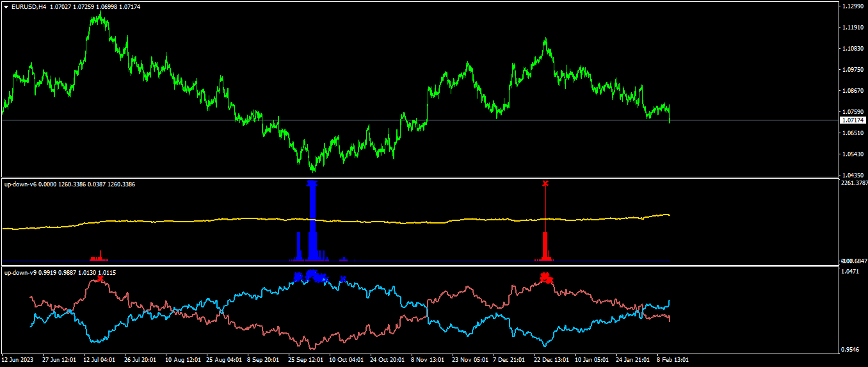This screenshot has height=367, width=868.
Task: Click the 10 Jan 05:01 time axis label
Action: pos(593,360)
